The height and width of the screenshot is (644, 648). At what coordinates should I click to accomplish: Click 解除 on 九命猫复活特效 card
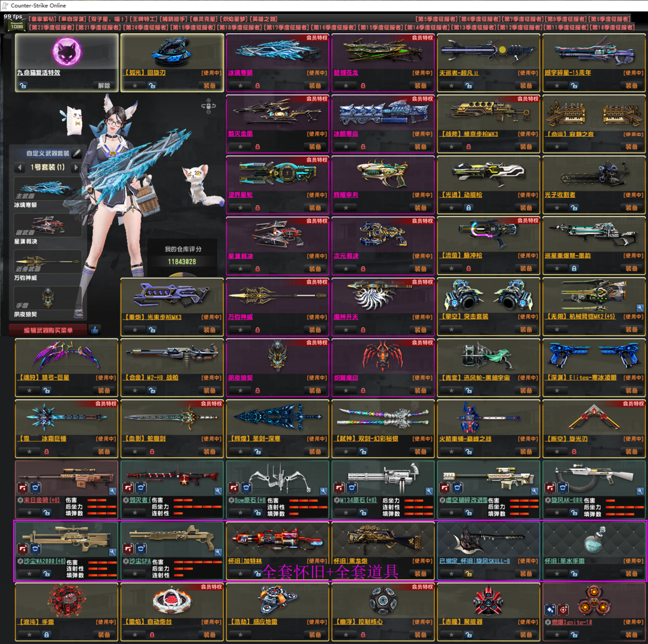point(104,86)
